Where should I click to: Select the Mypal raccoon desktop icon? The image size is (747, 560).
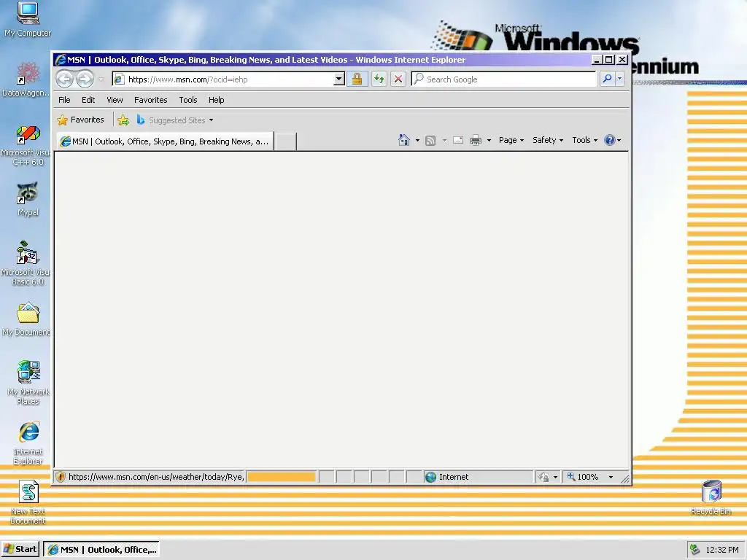tap(28, 199)
